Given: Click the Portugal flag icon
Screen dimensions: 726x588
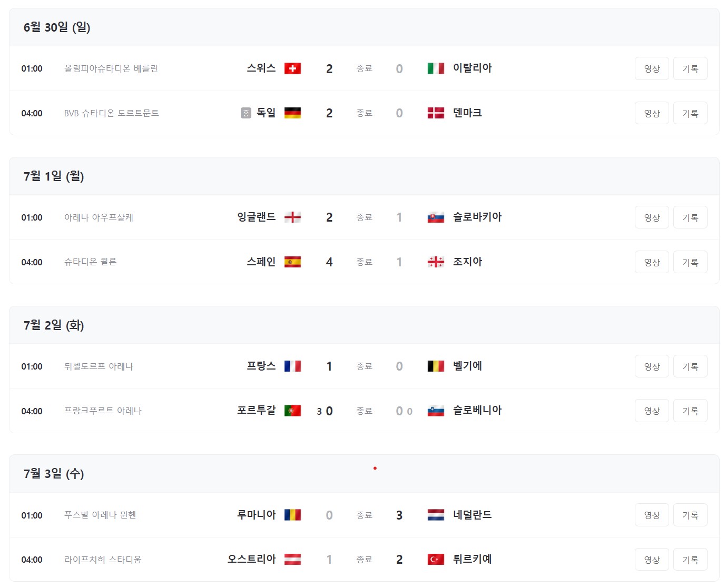Looking at the screenshot, I should 293,411.
